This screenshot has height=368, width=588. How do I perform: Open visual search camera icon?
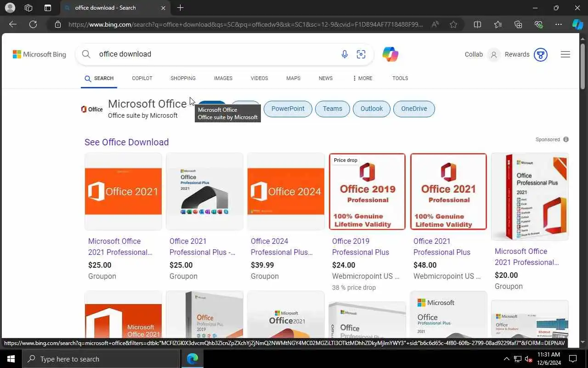tap(361, 54)
